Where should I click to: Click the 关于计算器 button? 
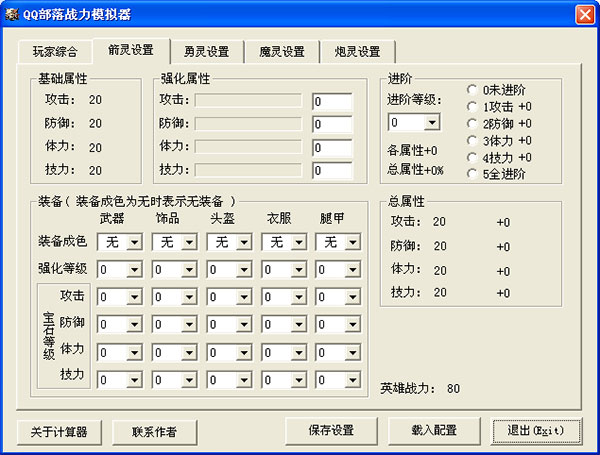point(59,432)
